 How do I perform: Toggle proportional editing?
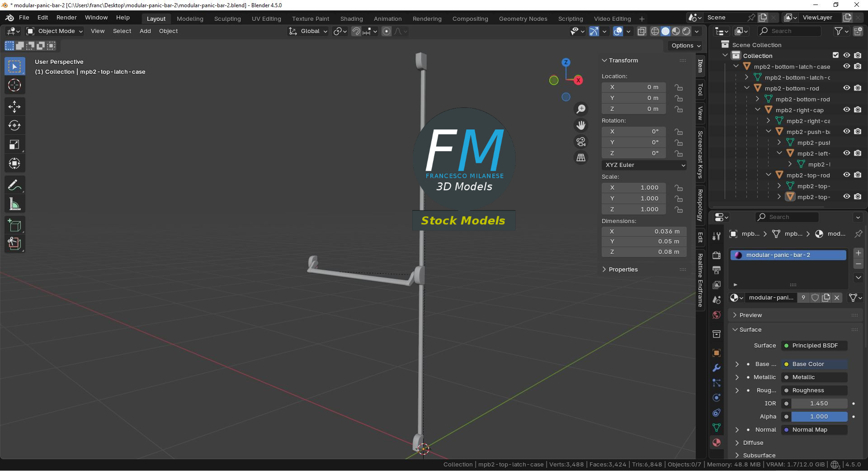pyautogui.click(x=387, y=31)
